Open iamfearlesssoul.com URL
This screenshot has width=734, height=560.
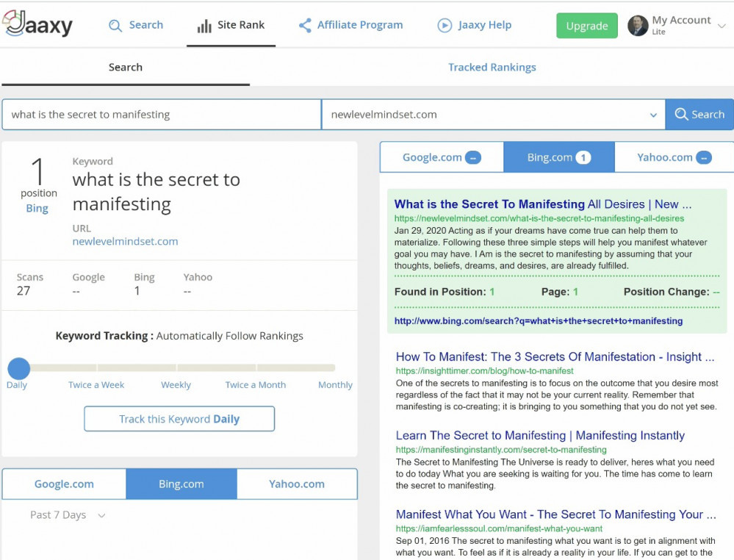pyautogui.click(x=499, y=528)
